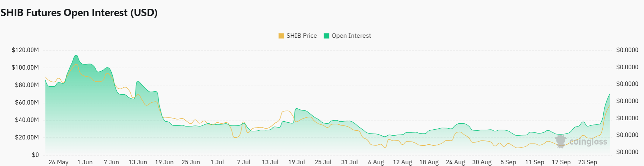644x166 pixels.
Task: Toggle the SHIB Price legend swatch
Action: (281, 36)
